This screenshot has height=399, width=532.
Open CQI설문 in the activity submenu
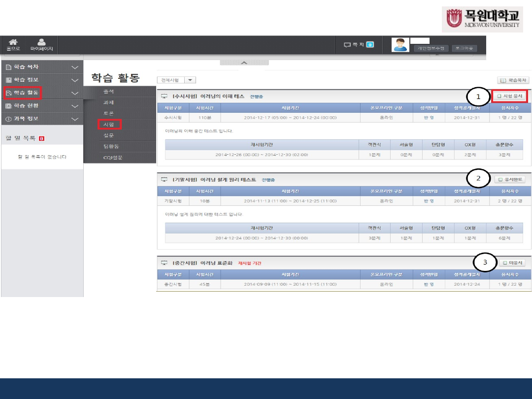click(x=112, y=158)
